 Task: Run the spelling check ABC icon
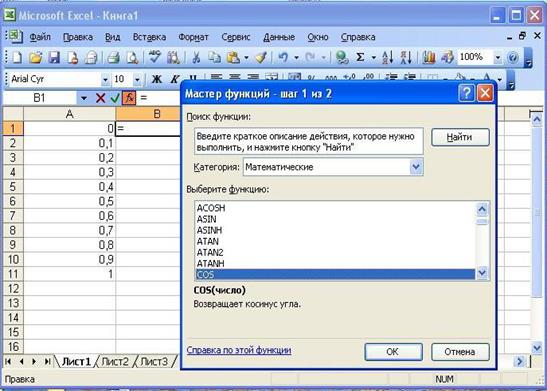(155, 57)
